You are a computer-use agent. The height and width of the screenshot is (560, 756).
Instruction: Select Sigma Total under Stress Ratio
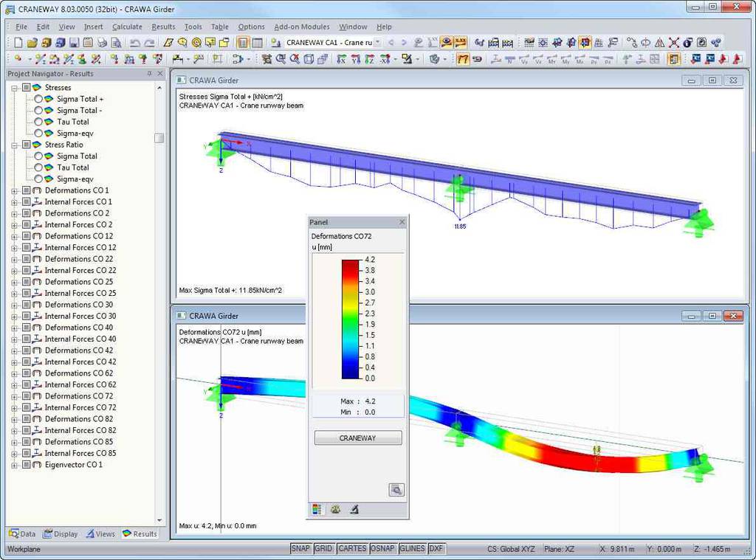(38, 156)
